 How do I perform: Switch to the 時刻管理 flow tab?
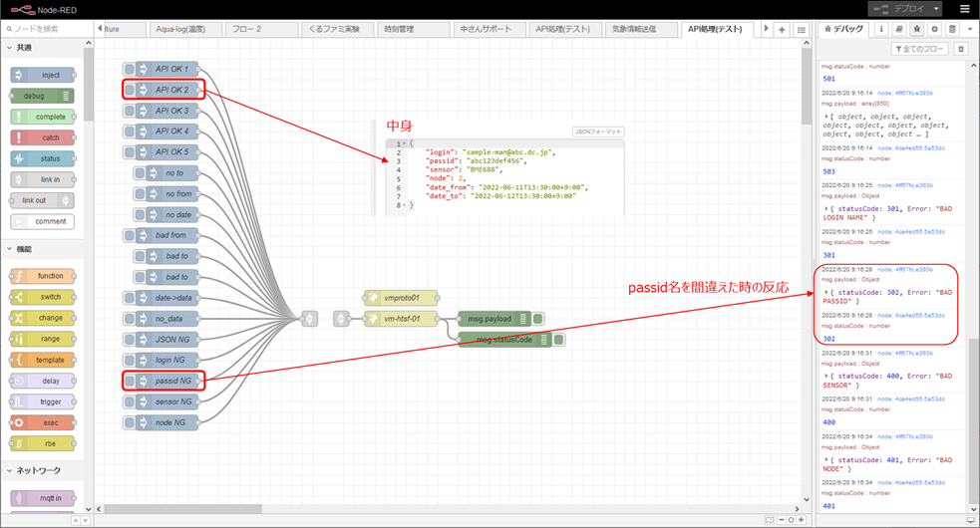click(x=400, y=29)
